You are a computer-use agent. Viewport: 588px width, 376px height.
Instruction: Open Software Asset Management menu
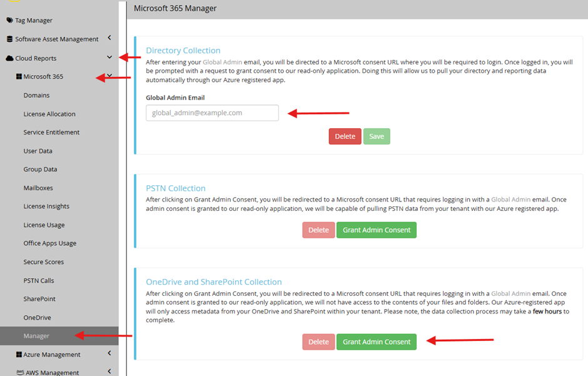point(57,39)
